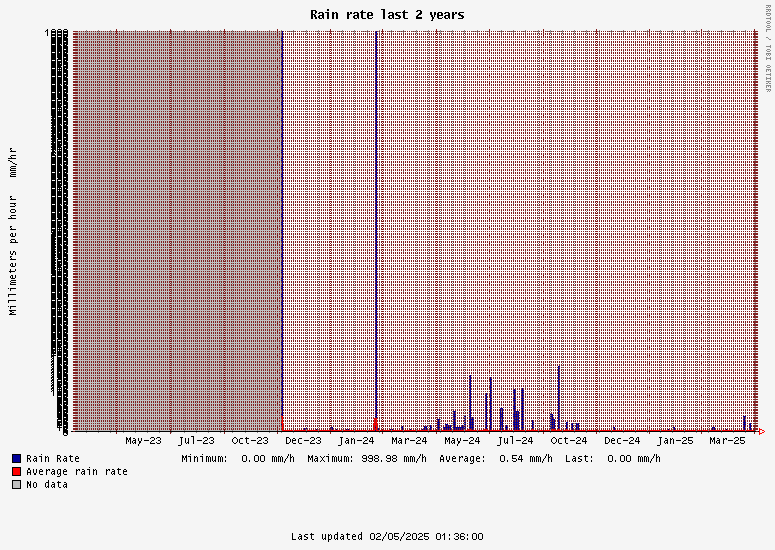The image size is (775, 550).
Task: Click the 'Last:' statistic label
Action: [579, 459]
